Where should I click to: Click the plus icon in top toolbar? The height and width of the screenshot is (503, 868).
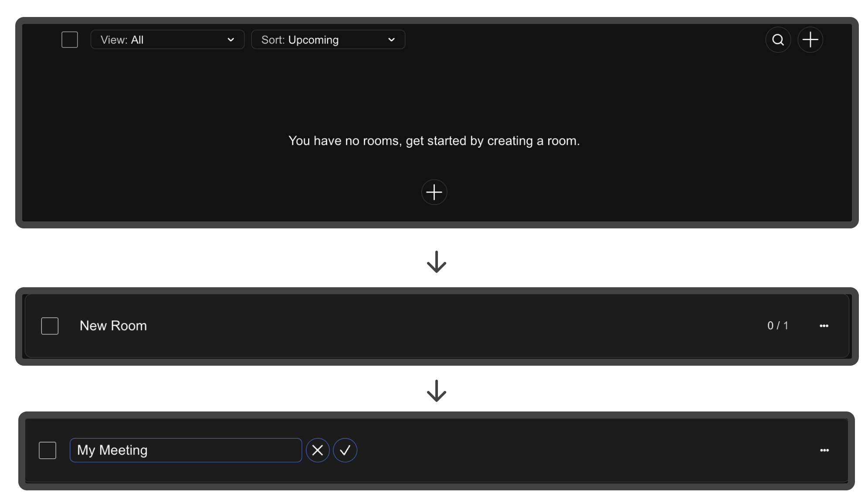810,40
